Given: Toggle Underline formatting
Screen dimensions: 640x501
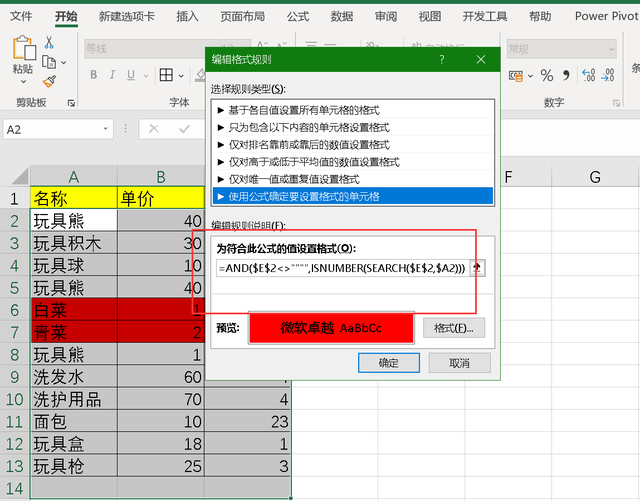Looking at the screenshot, I should [131, 75].
